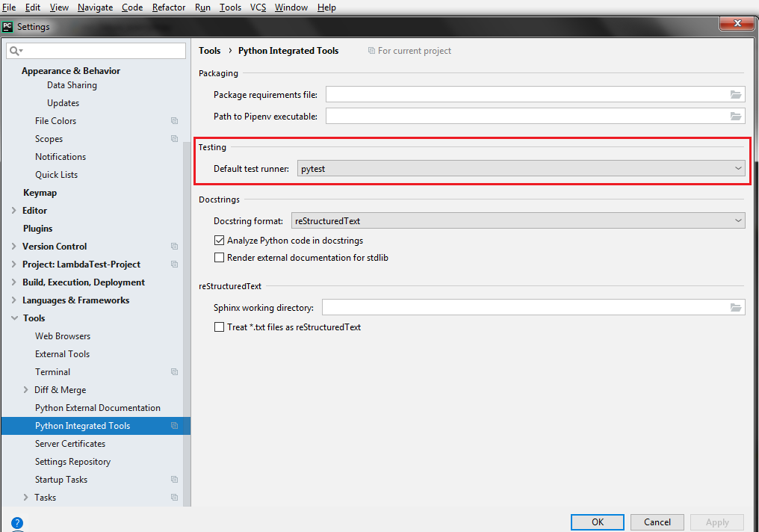
Task: Open the Navigate menu
Action: 95,7
